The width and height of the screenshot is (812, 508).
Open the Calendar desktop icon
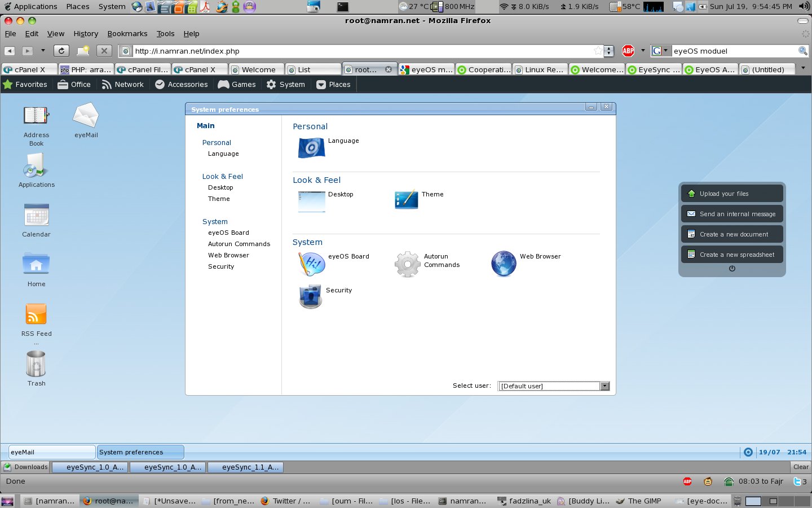click(36, 215)
